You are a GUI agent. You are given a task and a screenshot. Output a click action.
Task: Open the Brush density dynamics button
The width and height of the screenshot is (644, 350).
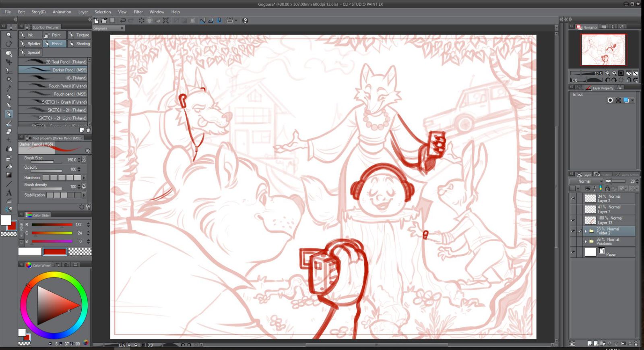(x=84, y=186)
